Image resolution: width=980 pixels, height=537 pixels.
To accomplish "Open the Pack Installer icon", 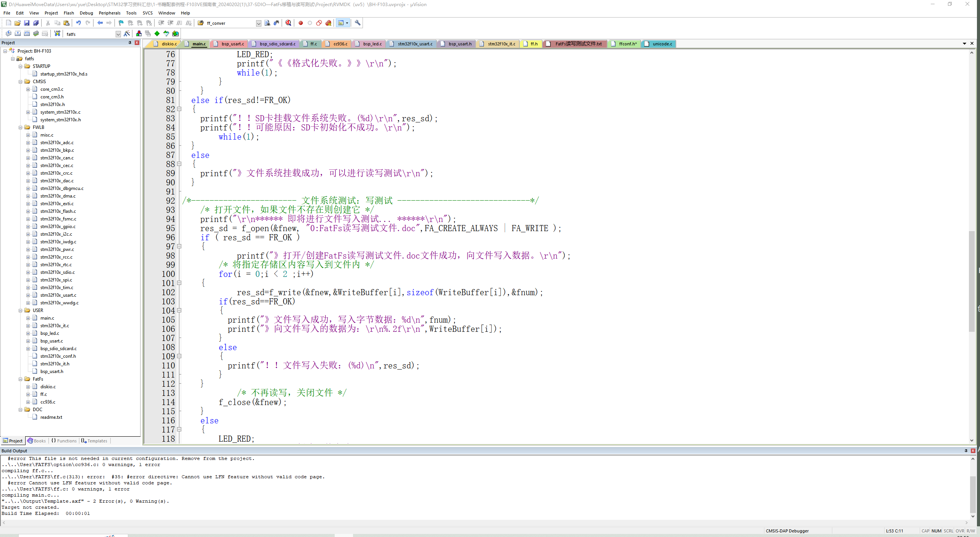I will click(176, 34).
